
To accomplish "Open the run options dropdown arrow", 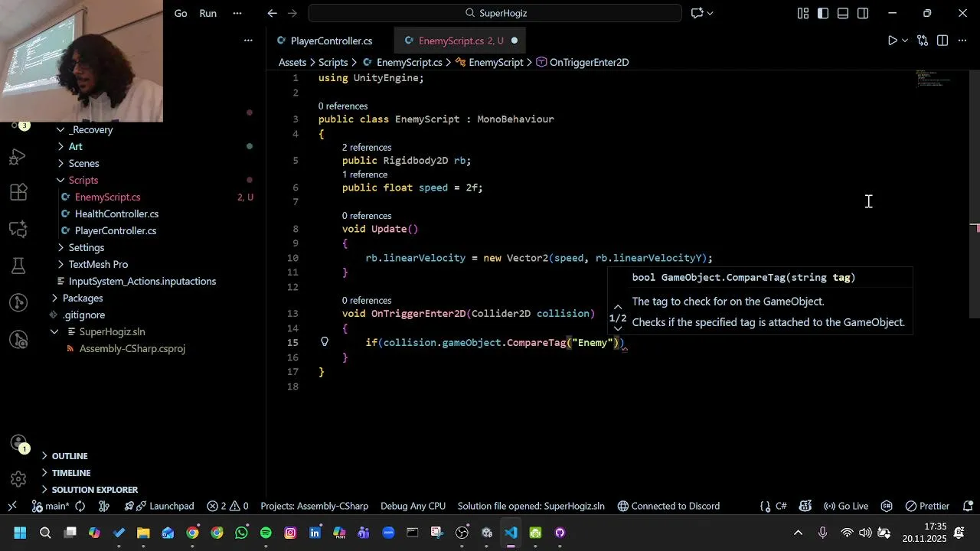I will click(x=905, y=41).
